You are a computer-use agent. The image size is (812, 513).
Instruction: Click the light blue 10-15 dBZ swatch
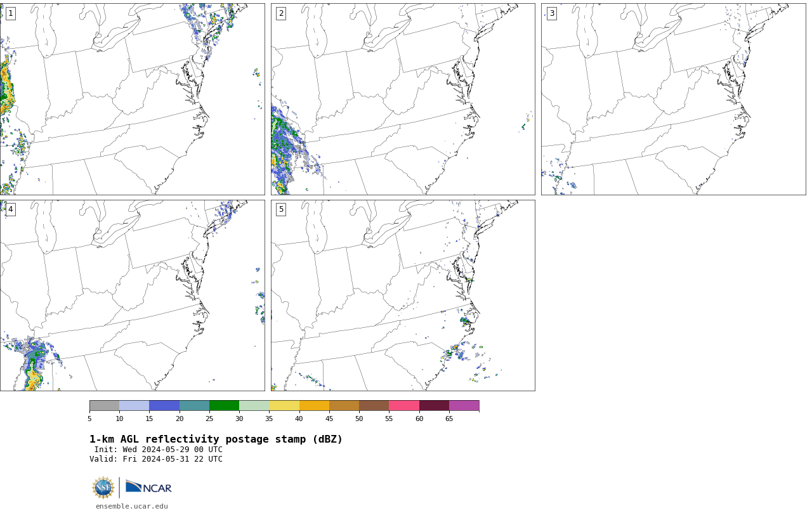[x=134, y=405]
